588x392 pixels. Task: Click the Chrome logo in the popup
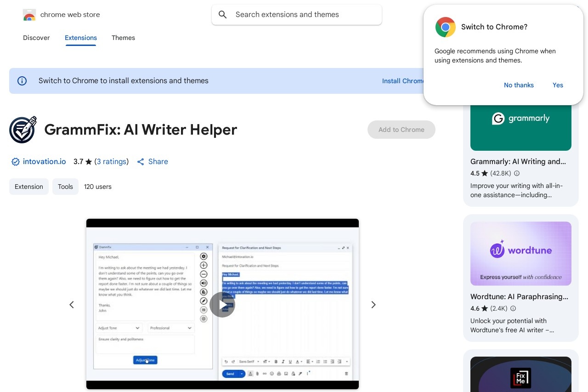[x=445, y=27]
